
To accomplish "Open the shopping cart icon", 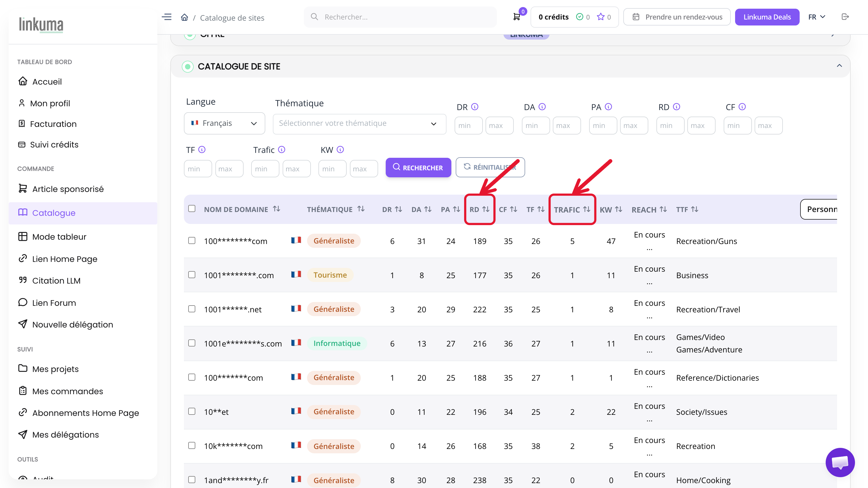I will pos(516,17).
